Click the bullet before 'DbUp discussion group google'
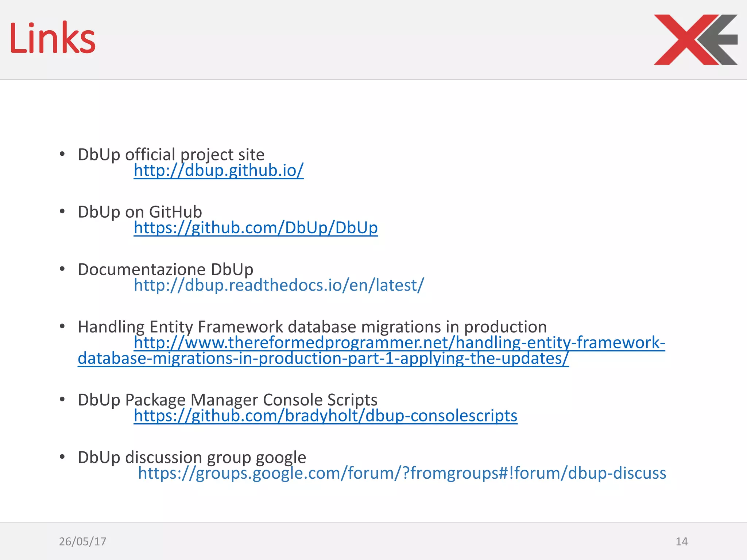747x560 pixels. 62,457
